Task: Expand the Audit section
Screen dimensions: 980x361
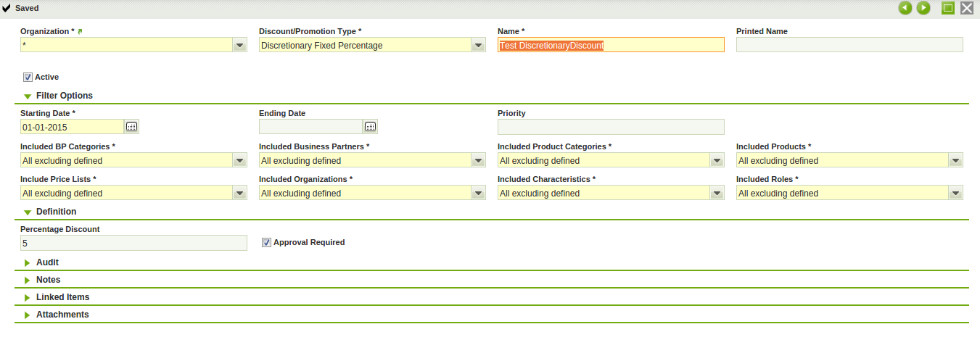Action: pos(47,262)
